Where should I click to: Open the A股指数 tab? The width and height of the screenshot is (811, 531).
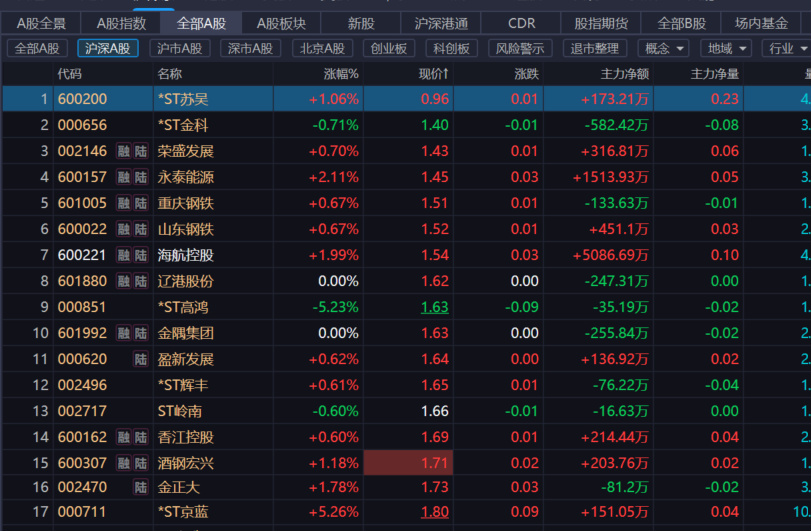121,23
